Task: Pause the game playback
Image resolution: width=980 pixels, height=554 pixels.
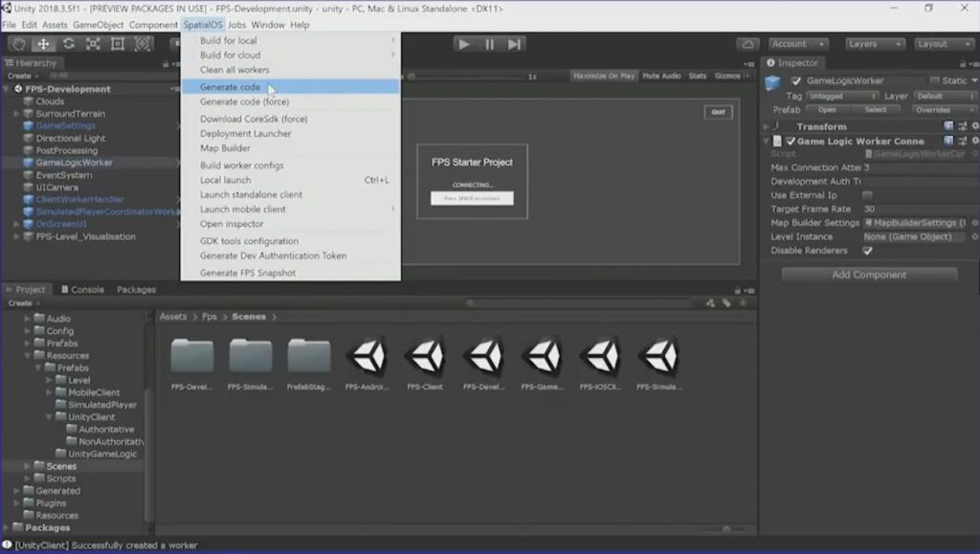Action: (489, 44)
